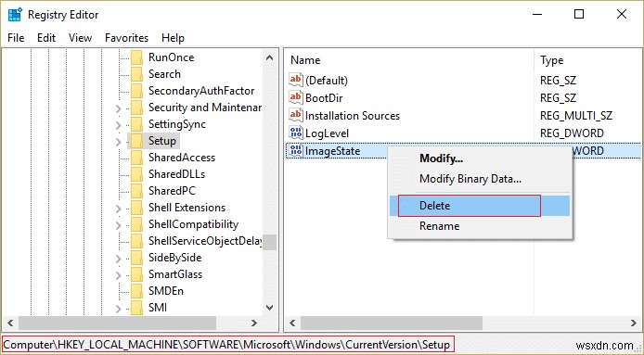The height and width of the screenshot is (355, 644).
Task: Click the registry path in status bar
Action: (x=226, y=344)
